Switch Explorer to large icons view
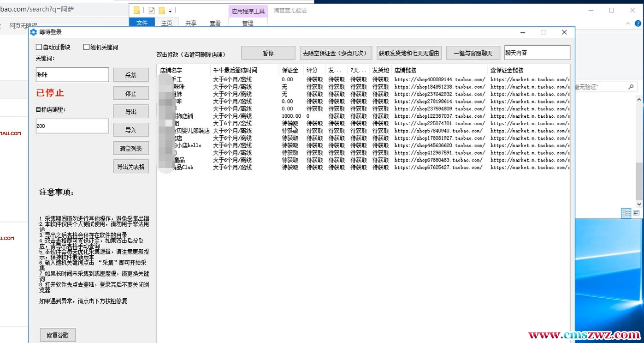 636,213
